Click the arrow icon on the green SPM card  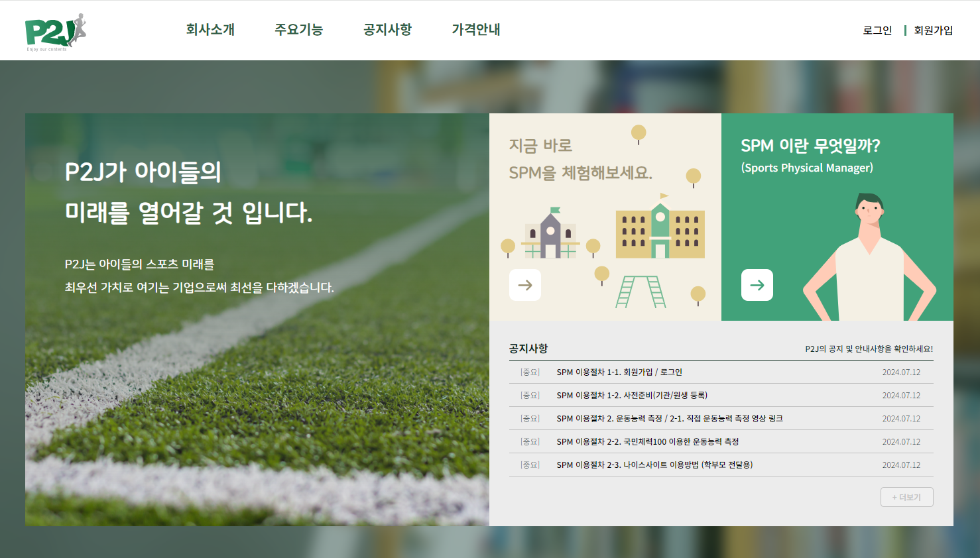757,285
